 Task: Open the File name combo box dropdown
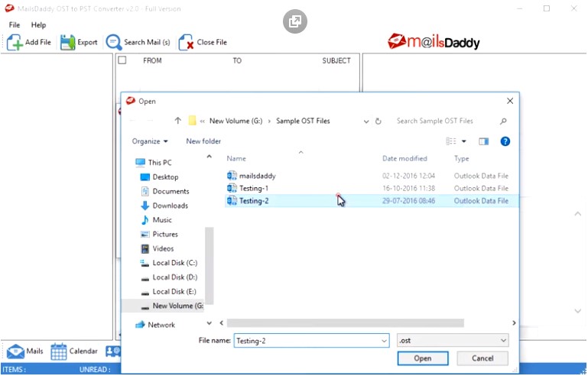click(x=384, y=341)
